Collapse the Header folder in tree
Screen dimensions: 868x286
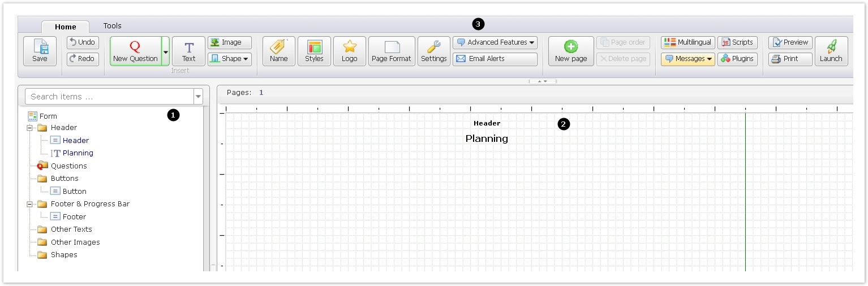pos(29,128)
